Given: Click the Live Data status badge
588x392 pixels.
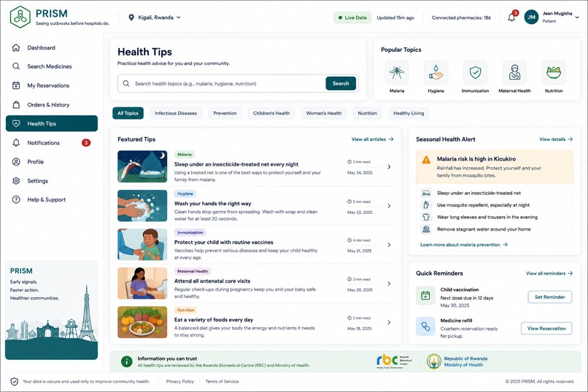Looking at the screenshot, I should [x=352, y=18].
